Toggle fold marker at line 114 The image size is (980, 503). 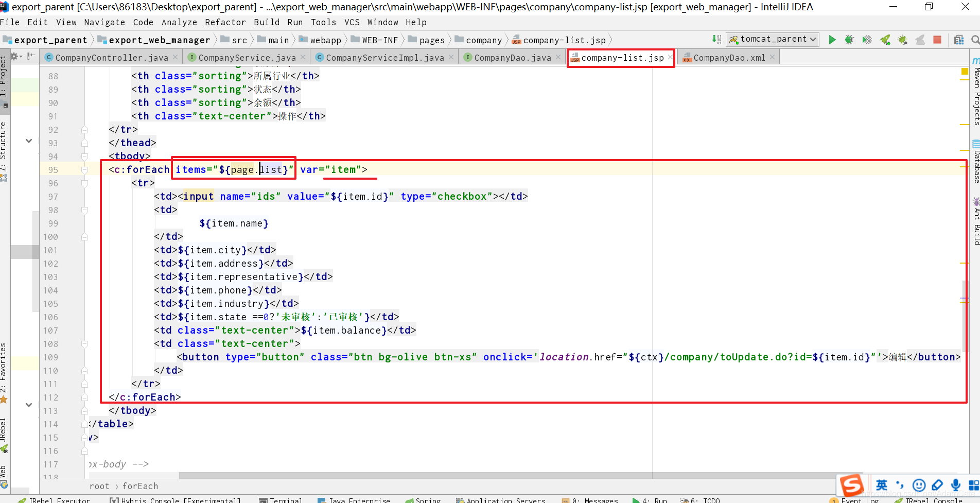(84, 424)
